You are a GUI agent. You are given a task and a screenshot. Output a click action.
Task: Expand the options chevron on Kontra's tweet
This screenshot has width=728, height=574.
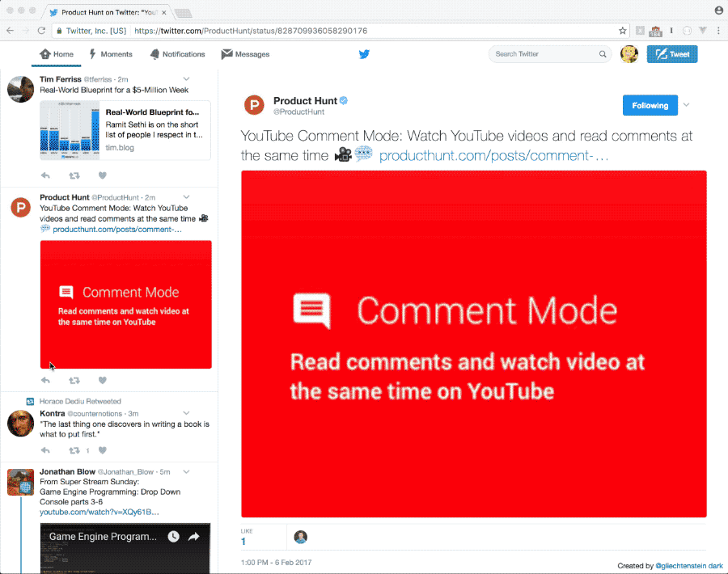[x=186, y=413]
